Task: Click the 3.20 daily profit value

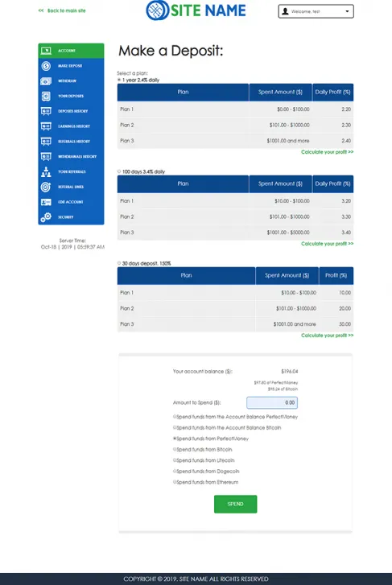Action: click(346, 200)
